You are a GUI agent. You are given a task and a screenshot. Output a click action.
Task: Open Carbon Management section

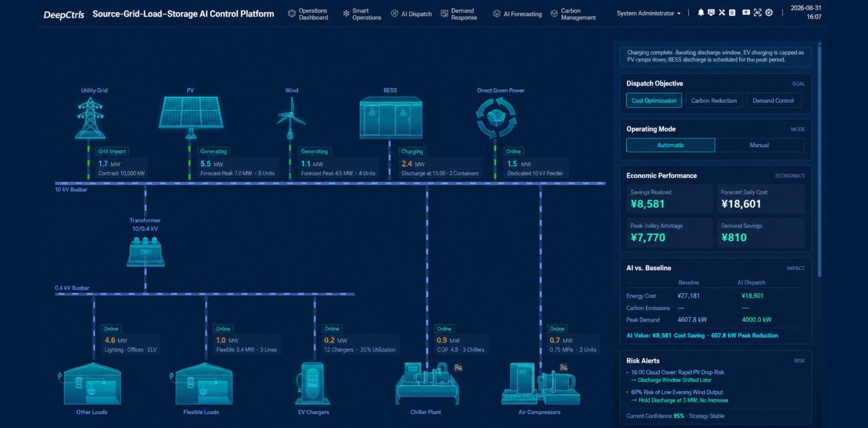(573, 14)
